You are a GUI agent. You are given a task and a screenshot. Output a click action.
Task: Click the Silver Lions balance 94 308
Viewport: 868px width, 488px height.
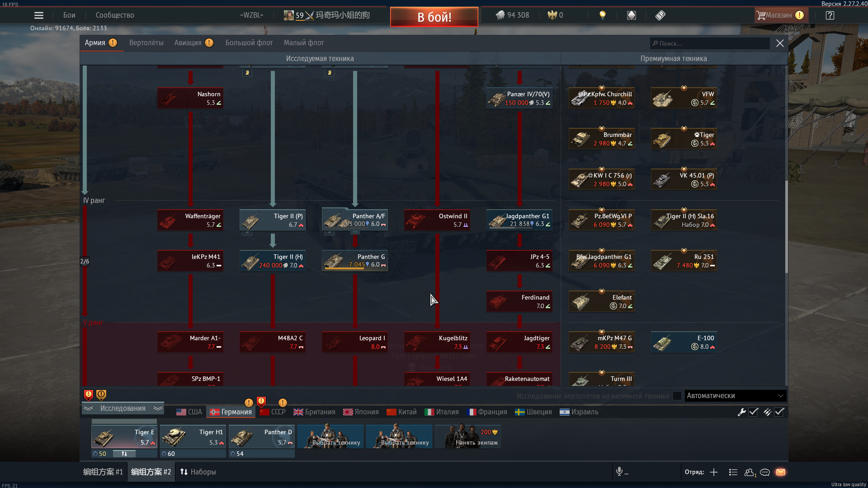pyautogui.click(x=512, y=15)
